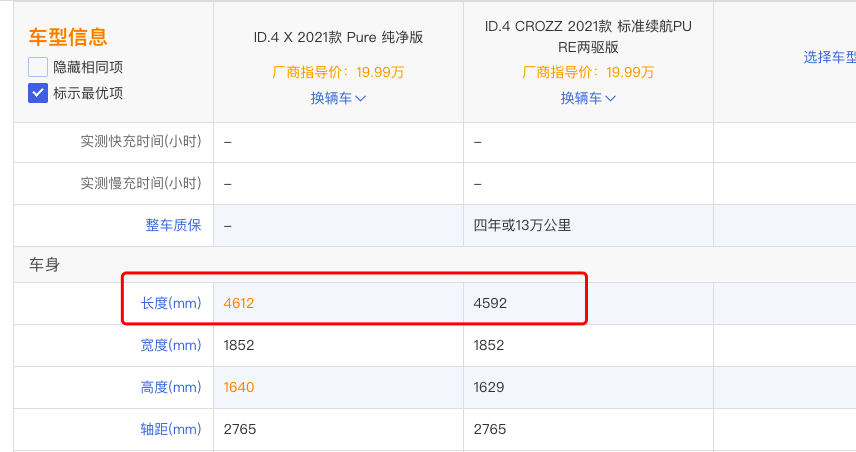Click the highlighted 1640 height value
The height and width of the screenshot is (452, 856).
239,388
